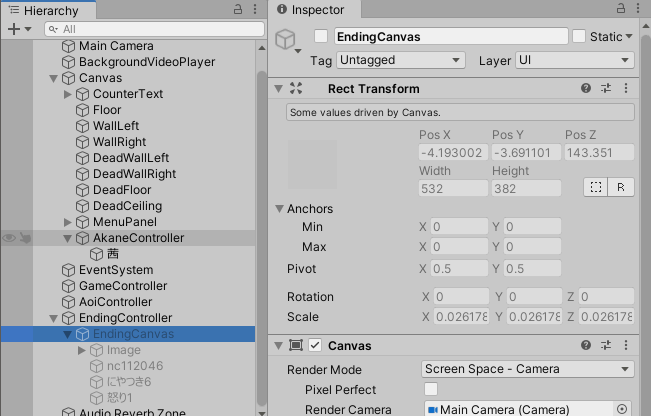Select DeadWallRight object
The image size is (651, 416).
click(135, 174)
